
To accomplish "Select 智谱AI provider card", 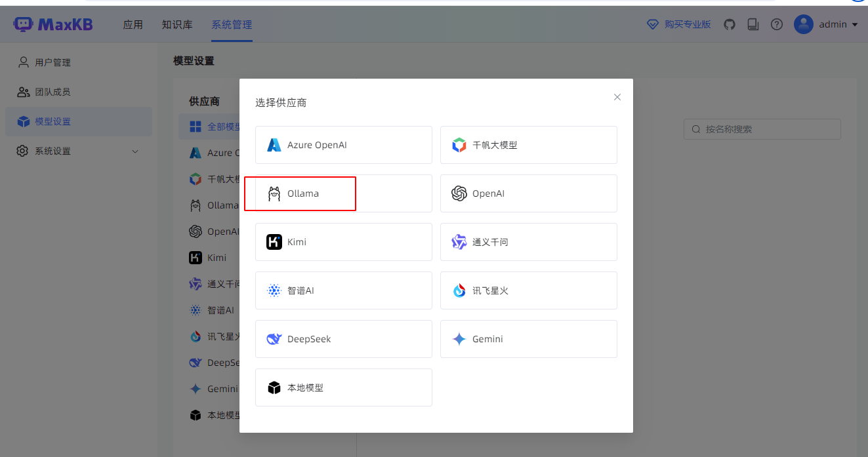I will tap(343, 290).
